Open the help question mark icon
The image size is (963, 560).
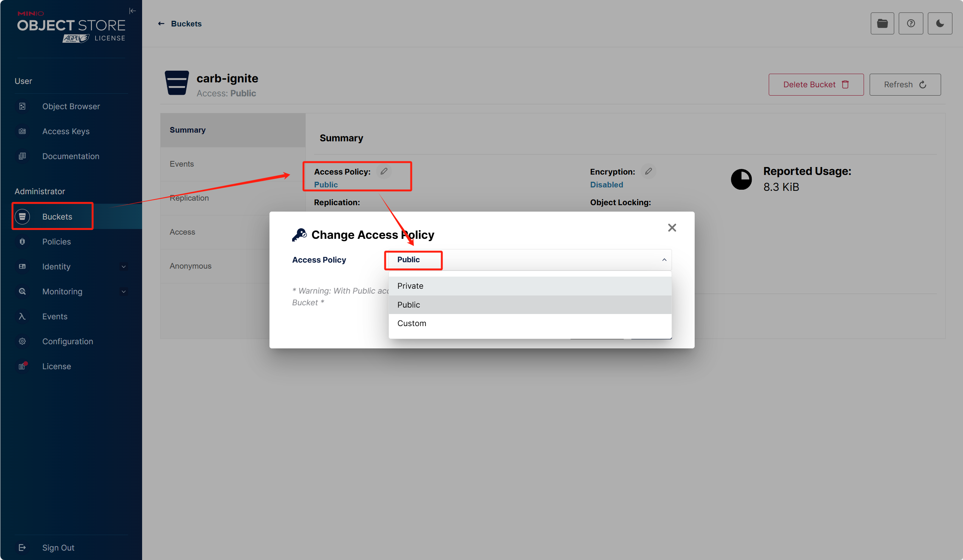[910, 24]
